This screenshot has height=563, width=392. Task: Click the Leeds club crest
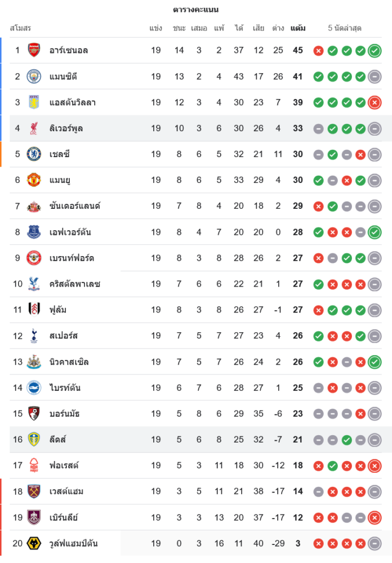(x=34, y=439)
